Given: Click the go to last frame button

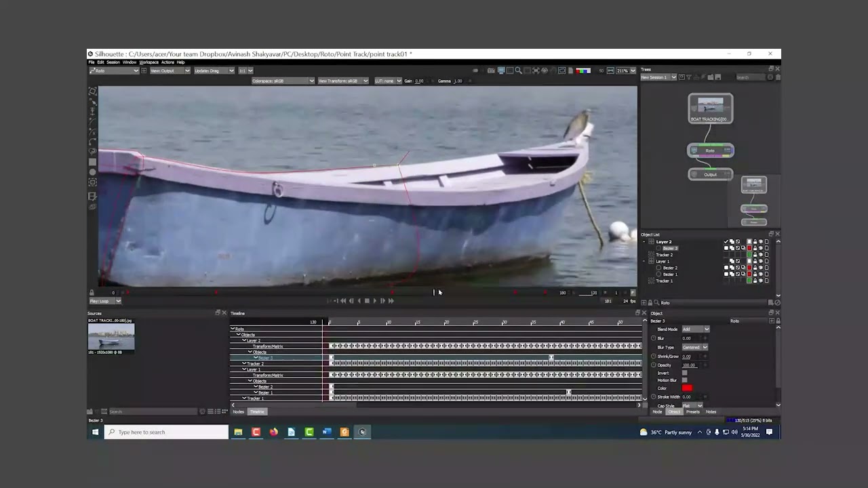Looking at the screenshot, I should tap(391, 301).
